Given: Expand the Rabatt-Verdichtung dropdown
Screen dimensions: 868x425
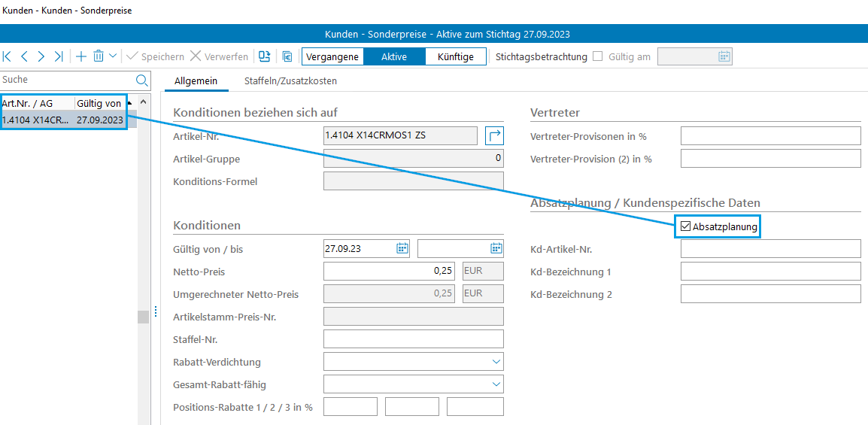Looking at the screenshot, I should 496,362.
